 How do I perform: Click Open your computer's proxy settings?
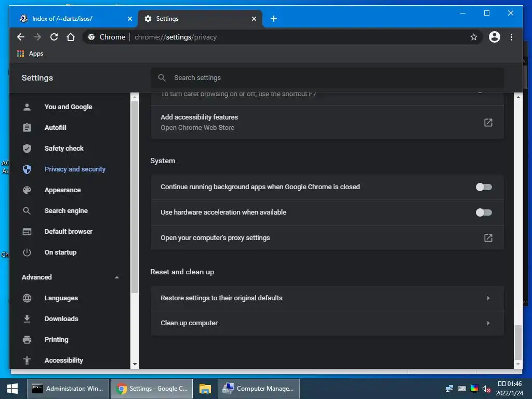coord(327,238)
